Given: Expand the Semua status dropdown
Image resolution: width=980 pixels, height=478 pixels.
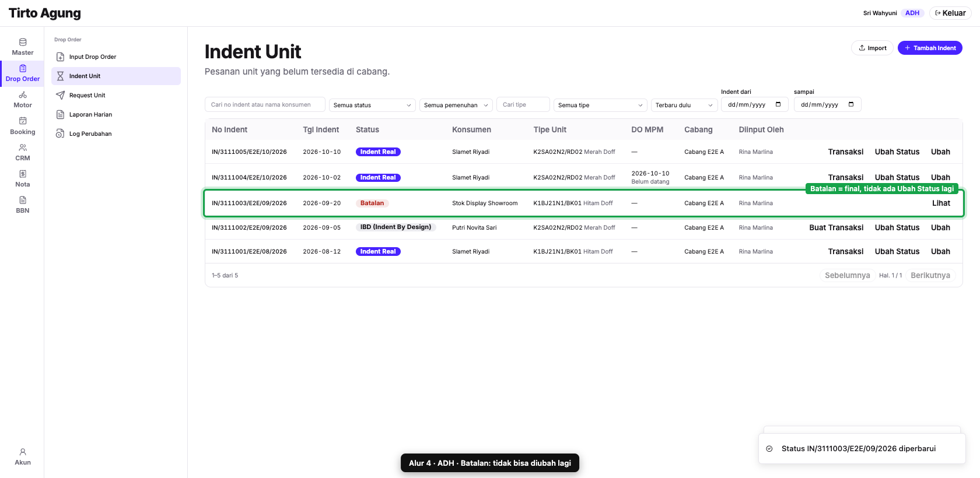Looking at the screenshot, I should pos(372,105).
